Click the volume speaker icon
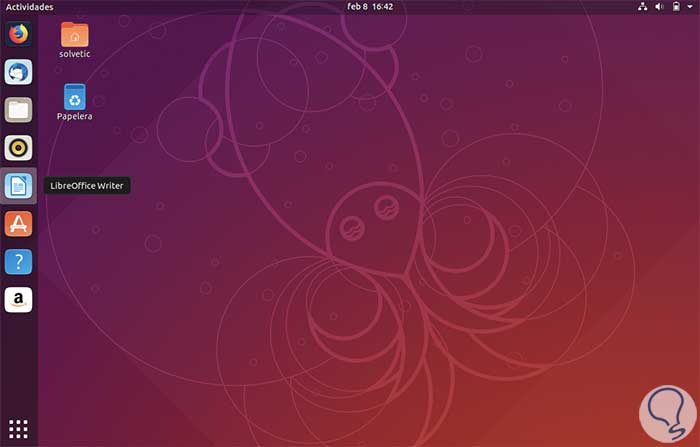This screenshot has height=447, width=700. [659, 7]
